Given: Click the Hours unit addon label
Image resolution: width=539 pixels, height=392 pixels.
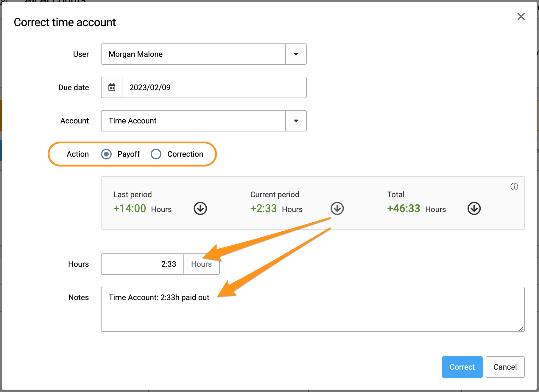Looking at the screenshot, I should tap(202, 264).
